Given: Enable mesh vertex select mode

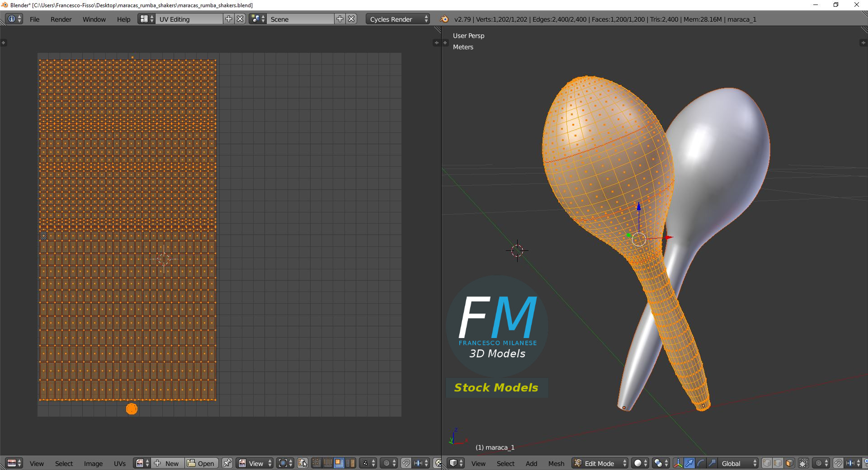Looking at the screenshot, I should click(767, 463).
